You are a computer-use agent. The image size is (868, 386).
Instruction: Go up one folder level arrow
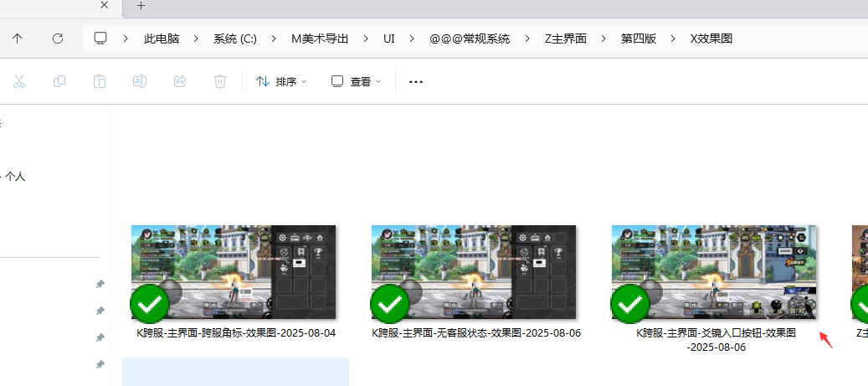point(18,39)
